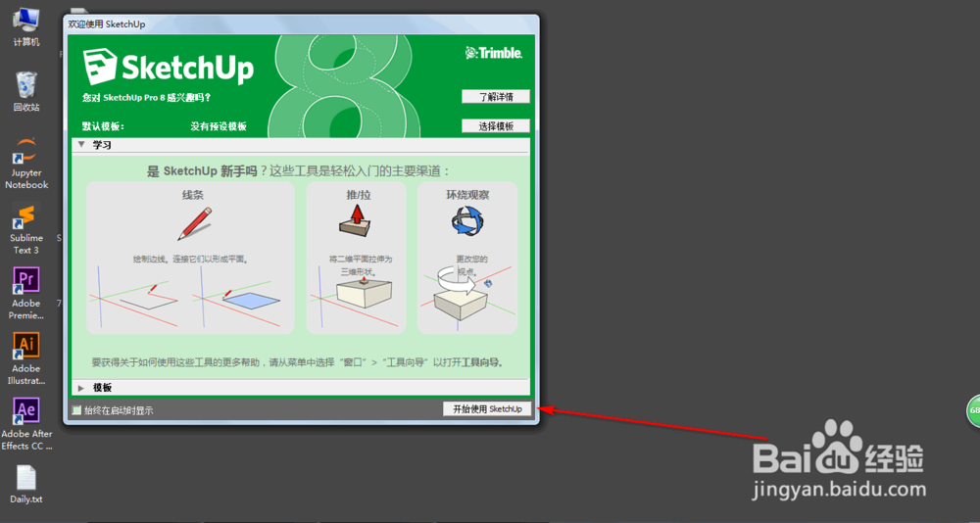Select the Adobe Premiere desktop shortcut
The width and height of the screenshot is (980, 523).
[26, 294]
